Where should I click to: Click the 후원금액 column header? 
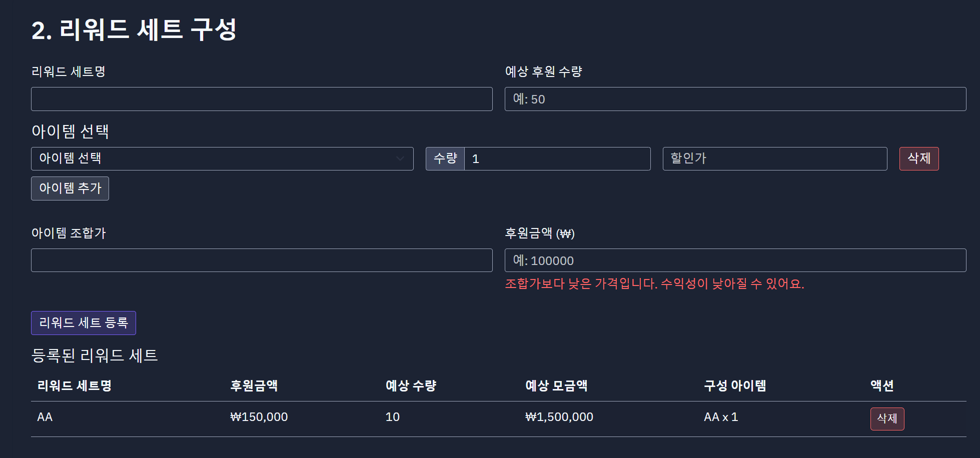click(x=254, y=385)
